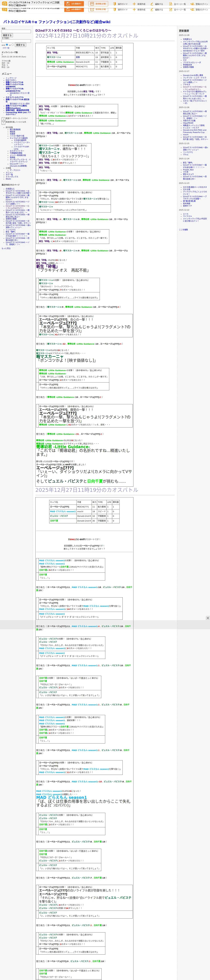This screenshot has width=210, height=980.
Task: Open main heading D2ndテストXその3952 link
Action: [x=73, y=30]
